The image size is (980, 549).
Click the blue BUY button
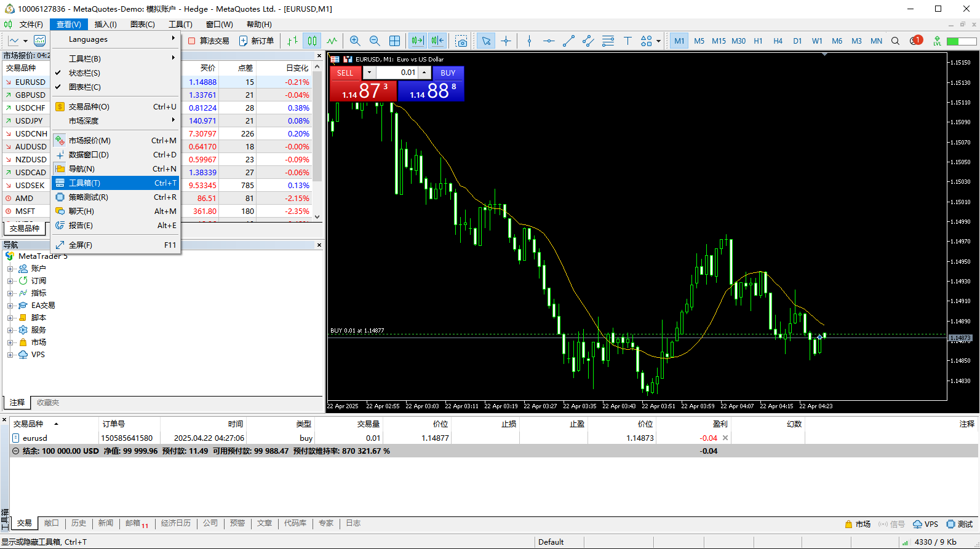click(x=448, y=73)
